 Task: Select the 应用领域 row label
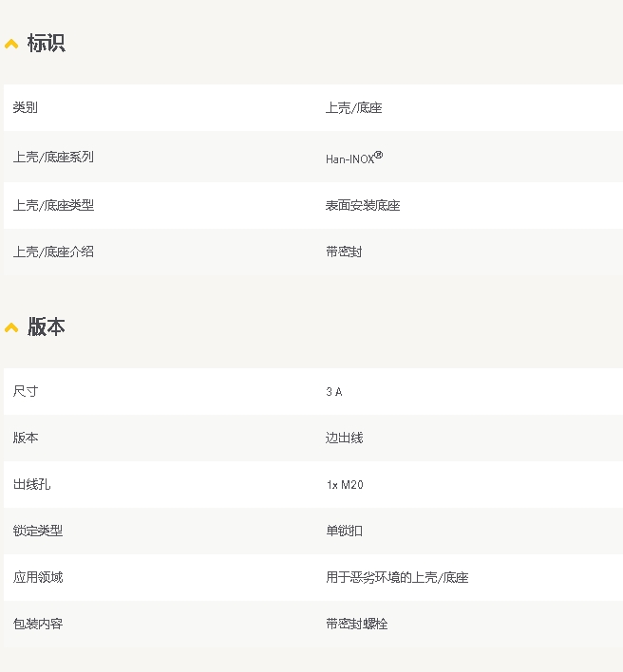coord(38,577)
